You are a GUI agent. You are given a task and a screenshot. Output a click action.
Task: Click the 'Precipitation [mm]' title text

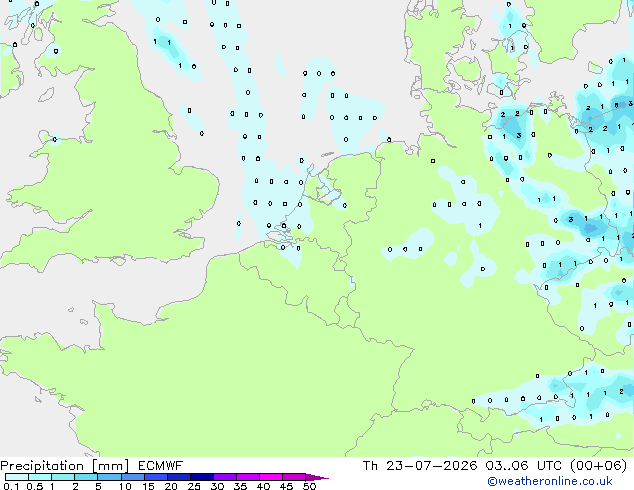65,466
